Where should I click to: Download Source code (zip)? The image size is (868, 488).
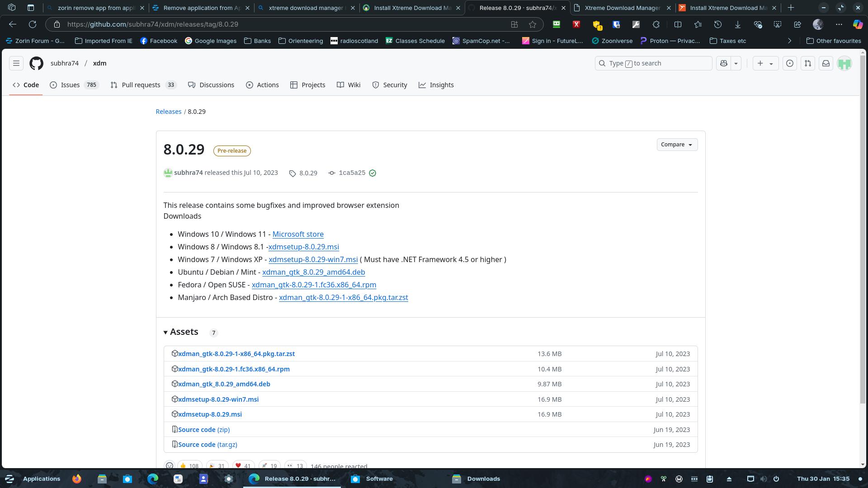(x=203, y=430)
